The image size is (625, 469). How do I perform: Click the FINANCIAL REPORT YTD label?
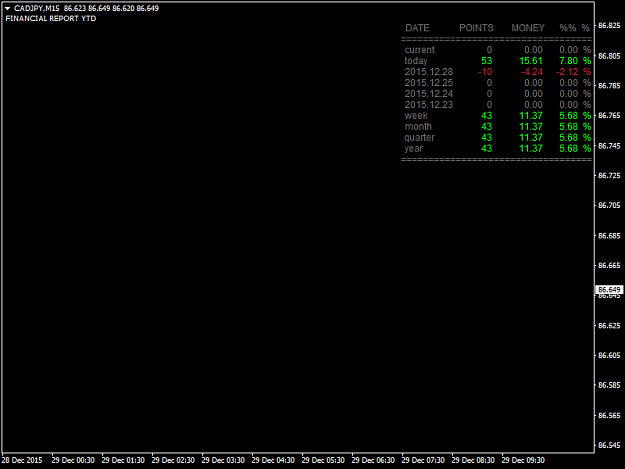pos(51,18)
